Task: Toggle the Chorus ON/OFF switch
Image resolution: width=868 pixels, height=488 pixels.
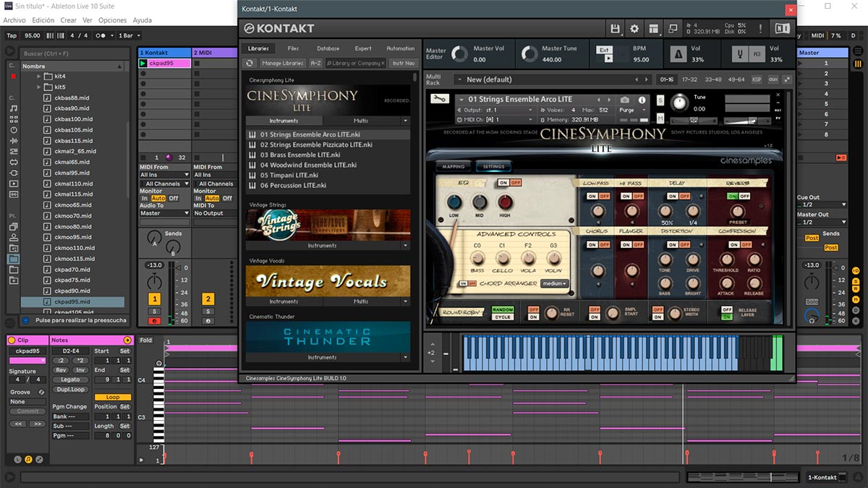Action: pos(597,245)
